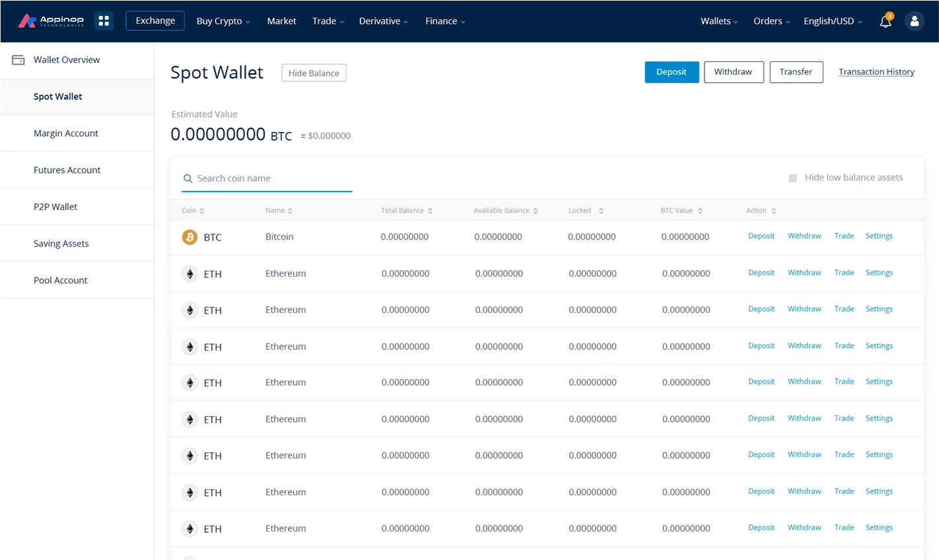Select Margin Account in sidebar

click(x=66, y=133)
